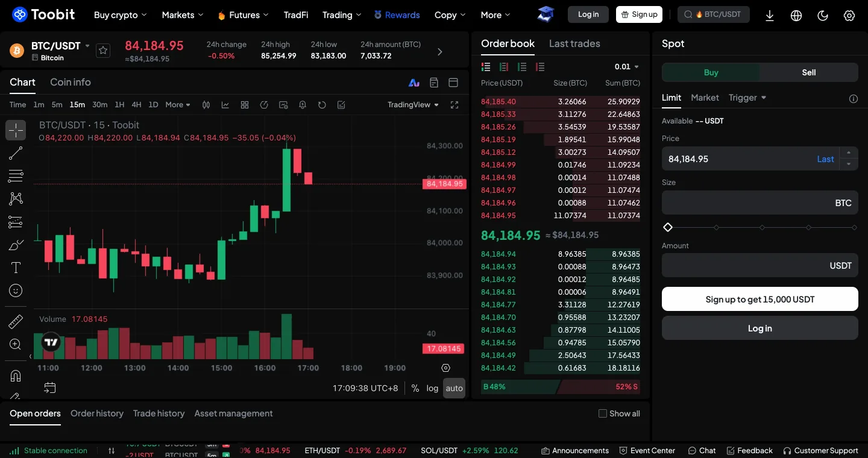Select the Text annotation tool
The height and width of the screenshot is (458, 868).
[16, 268]
